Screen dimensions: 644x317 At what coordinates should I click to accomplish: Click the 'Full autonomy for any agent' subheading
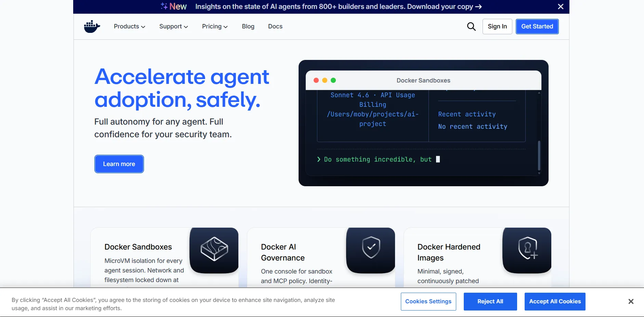(x=163, y=128)
